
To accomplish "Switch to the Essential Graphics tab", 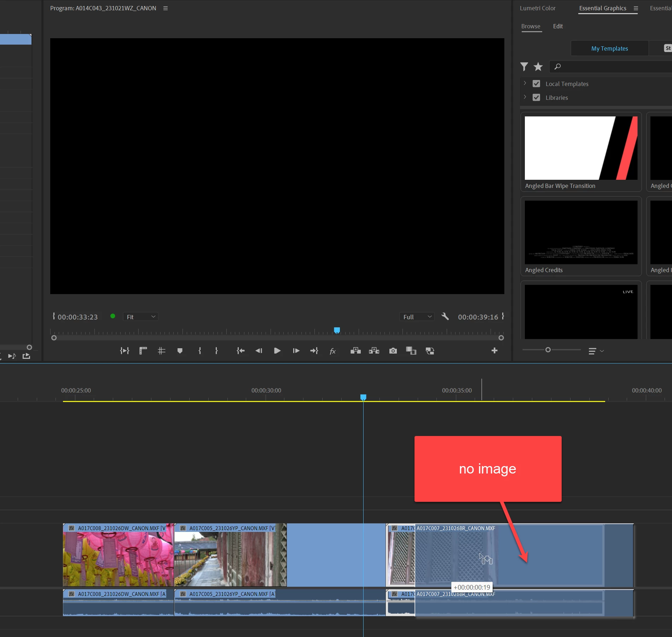I will 603,8.
